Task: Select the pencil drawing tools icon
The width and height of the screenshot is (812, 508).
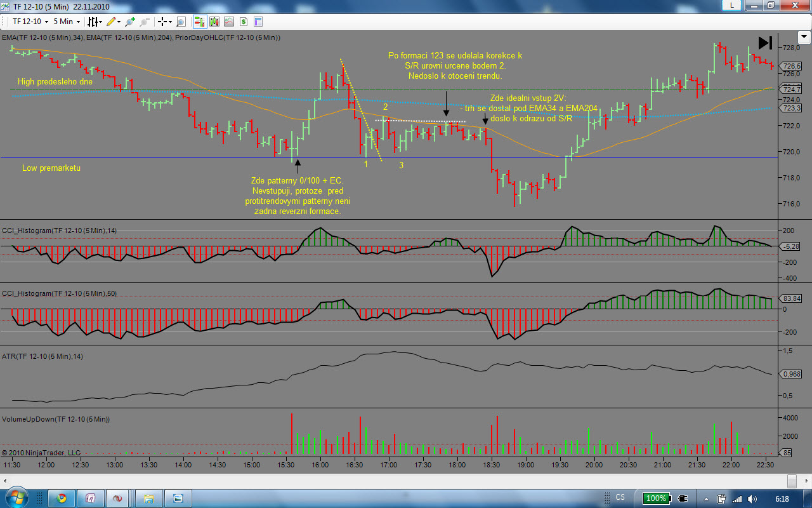Action: pos(111,22)
